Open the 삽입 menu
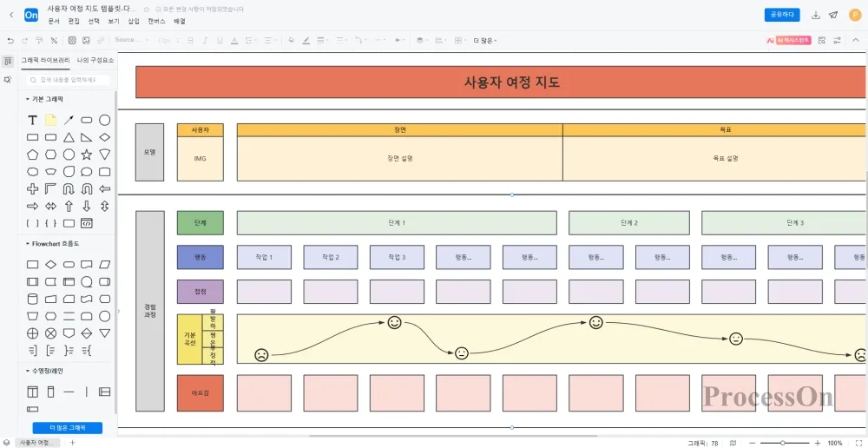The width and height of the screenshot is (868, 448). [x=133, y=21]
